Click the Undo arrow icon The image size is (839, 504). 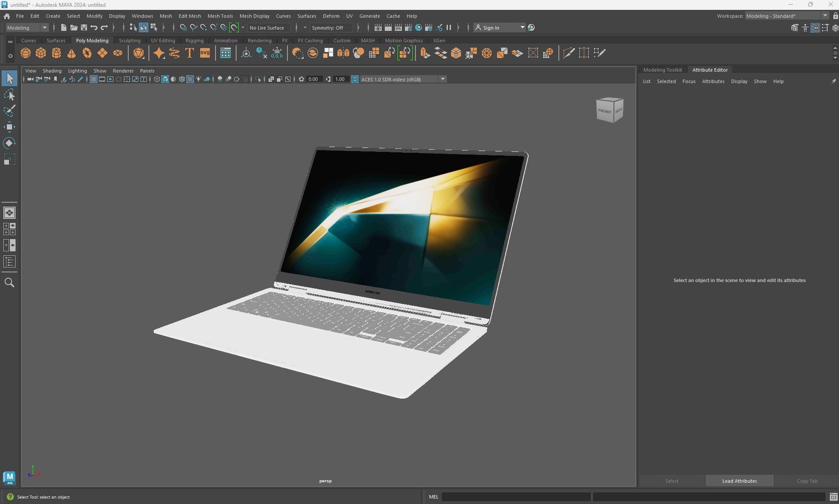94,28
